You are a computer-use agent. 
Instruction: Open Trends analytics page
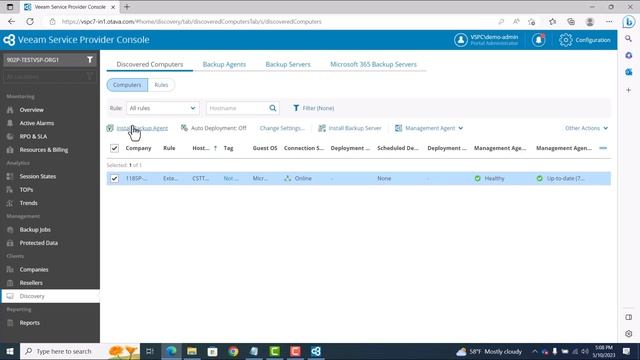(x=29, y=203)
